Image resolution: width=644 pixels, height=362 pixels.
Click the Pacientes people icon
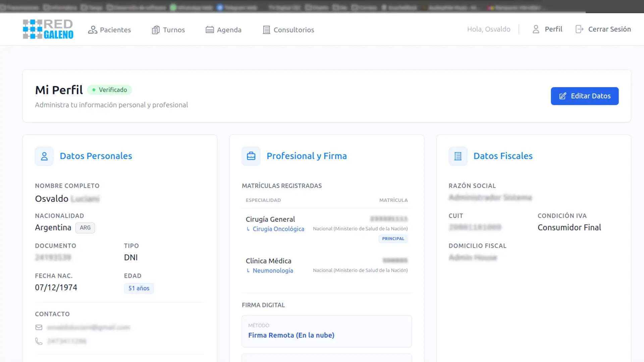(x=92, y=30)
